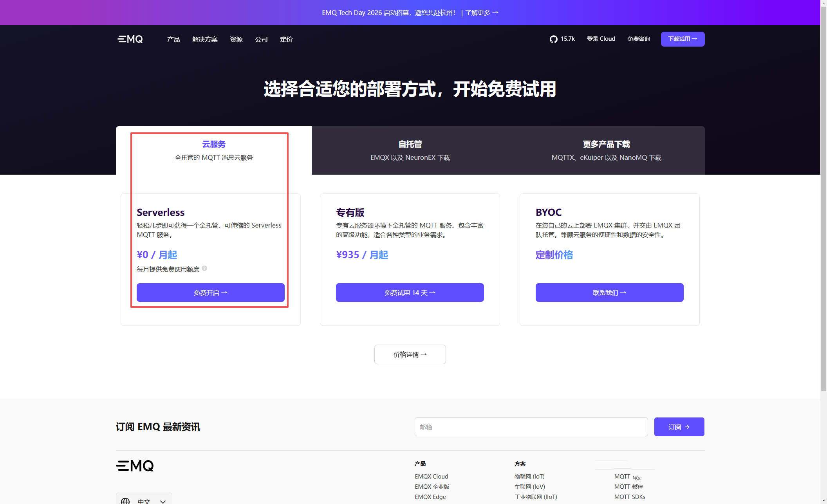This screenshot has width=827, height=504.
Task: Click the question-mark tooltip beside 每月提供免费使用额度
Action: point(204,269)
